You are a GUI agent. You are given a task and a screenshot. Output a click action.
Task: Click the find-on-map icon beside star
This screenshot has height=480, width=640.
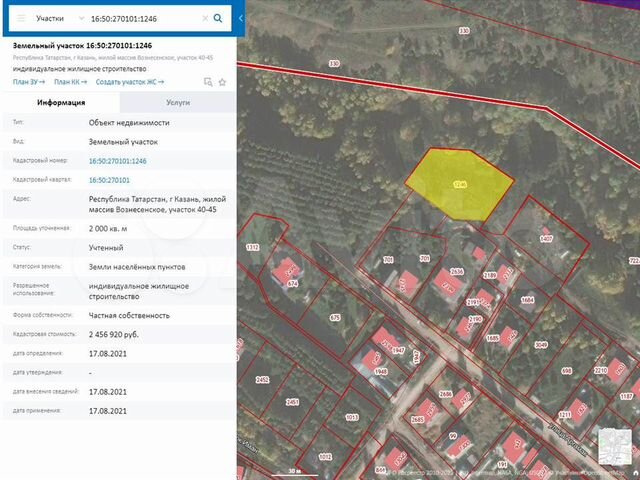[x=207, y=81]
